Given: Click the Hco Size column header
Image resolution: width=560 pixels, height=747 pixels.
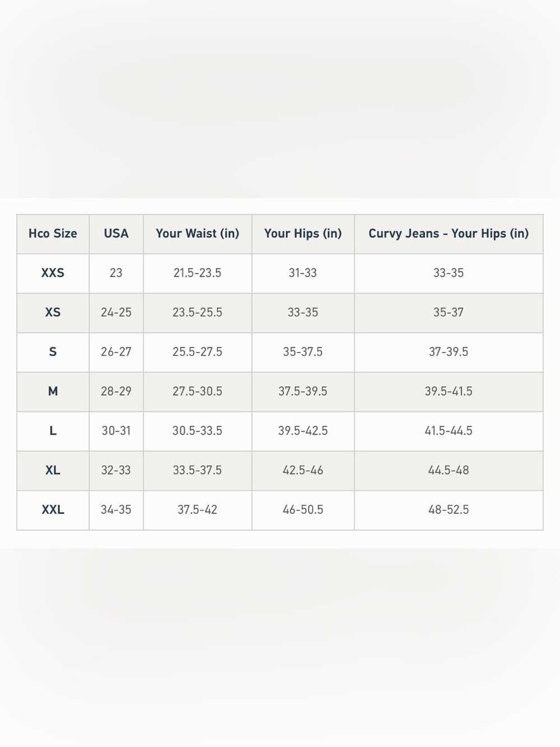Looking at the screenshot, I should tap(53, 234).
